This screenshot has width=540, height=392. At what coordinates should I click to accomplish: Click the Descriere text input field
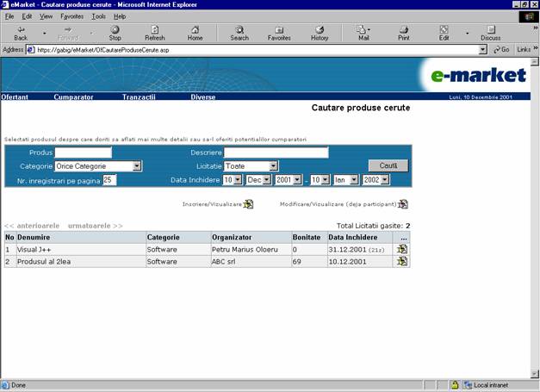click(276, 152)
